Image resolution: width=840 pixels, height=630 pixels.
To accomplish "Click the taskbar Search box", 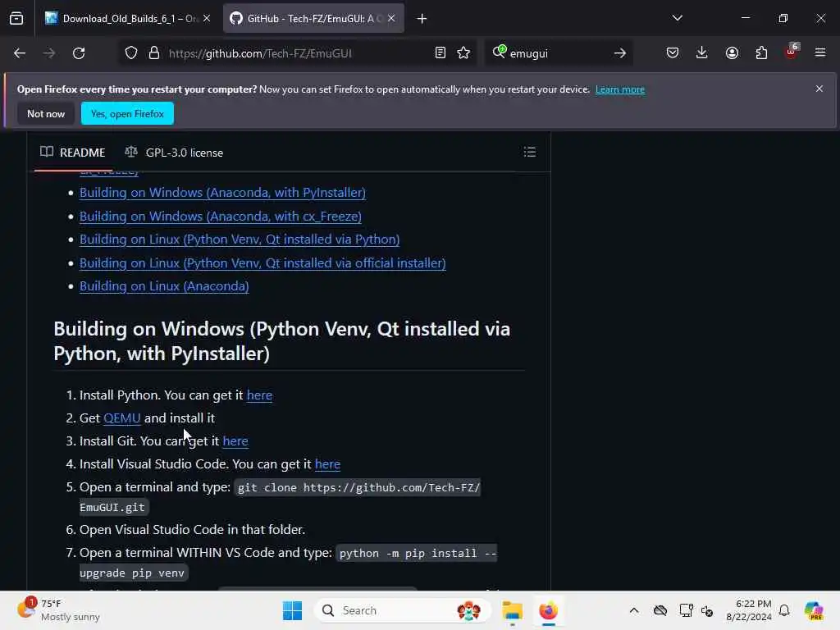I will [402, 610].
